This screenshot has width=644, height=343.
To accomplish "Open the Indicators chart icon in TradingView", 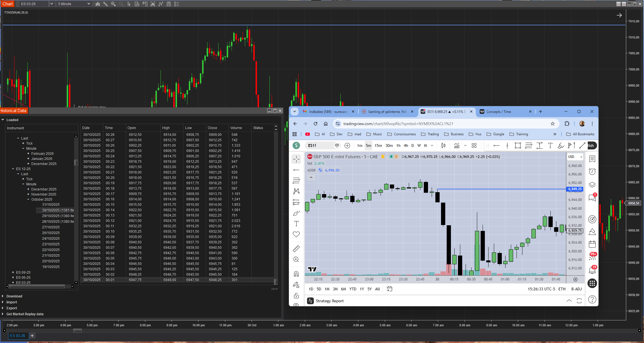I will pos(457,145).
